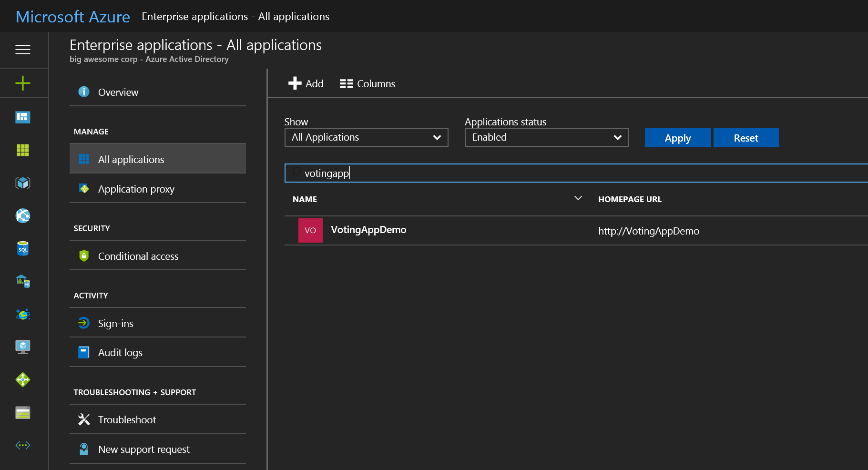The width and height of the screenshot is (868, 470).
Task: Open the hamburger menu in left sidebar
Action: click(x=23, y=50)
